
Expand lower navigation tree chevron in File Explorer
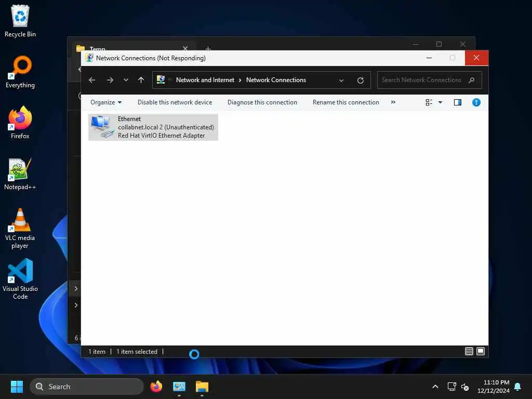(76, 305)
